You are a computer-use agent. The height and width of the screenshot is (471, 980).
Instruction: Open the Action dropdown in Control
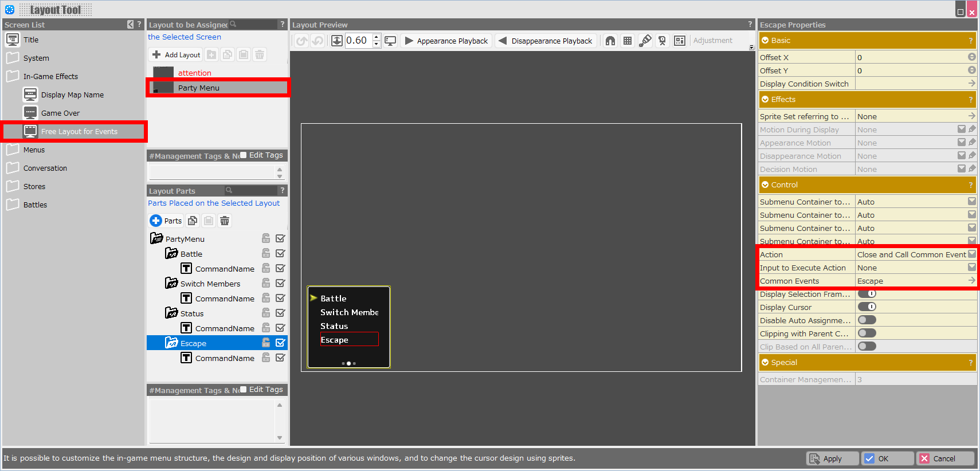(971, 254)
